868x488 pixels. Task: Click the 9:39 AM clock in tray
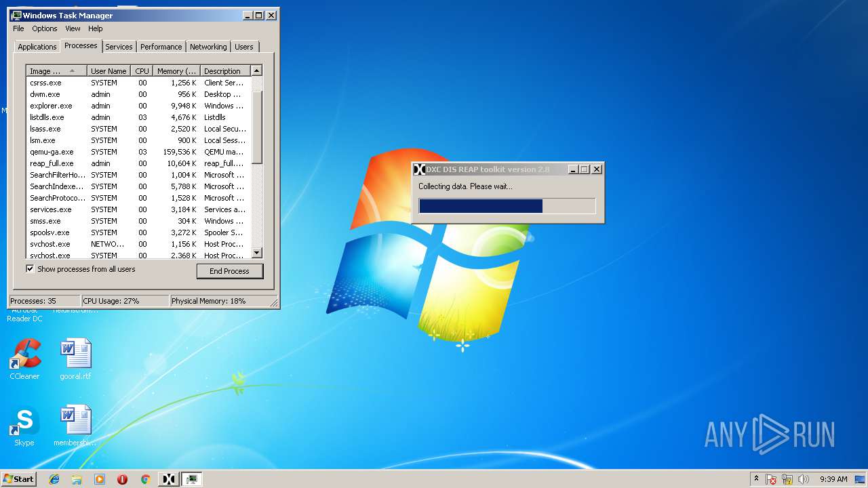833,479
